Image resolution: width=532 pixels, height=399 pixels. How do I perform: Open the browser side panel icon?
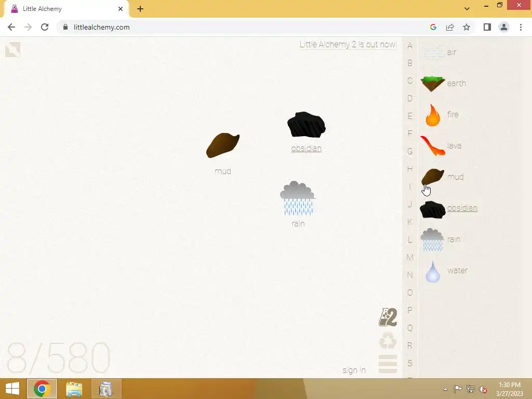487,27
